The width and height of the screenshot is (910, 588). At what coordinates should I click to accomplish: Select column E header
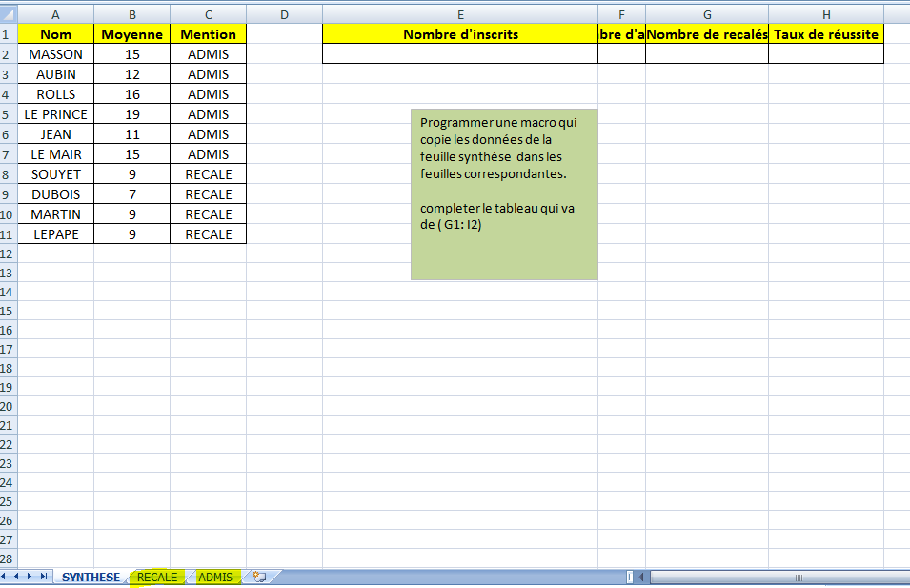click(x=460, y=14)
